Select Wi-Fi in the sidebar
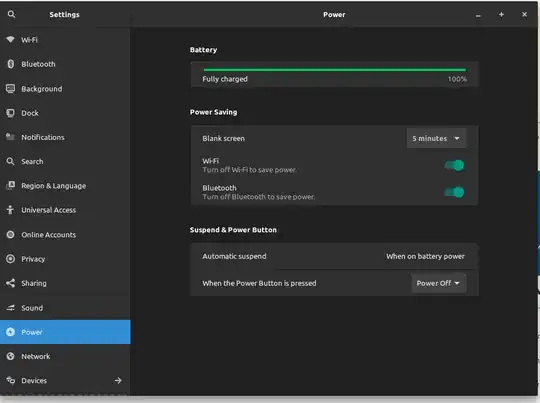Viewport: 540px width, 403px height. [65, 40]
